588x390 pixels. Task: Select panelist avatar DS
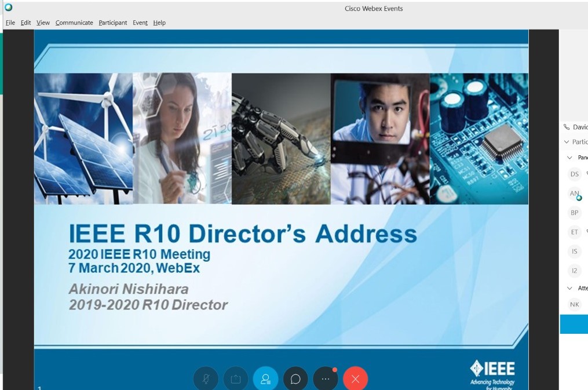tap(575, 174)
